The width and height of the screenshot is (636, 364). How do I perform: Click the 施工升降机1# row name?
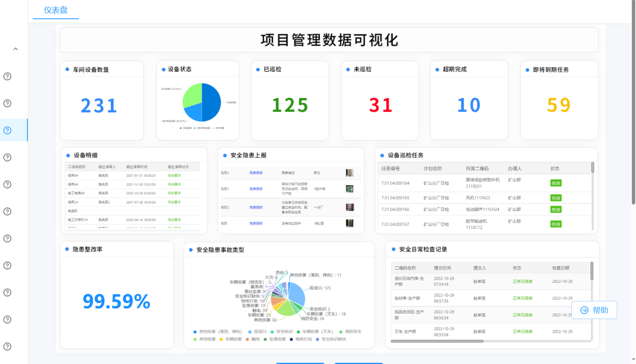pyautogui.click(x=77, y=220)
